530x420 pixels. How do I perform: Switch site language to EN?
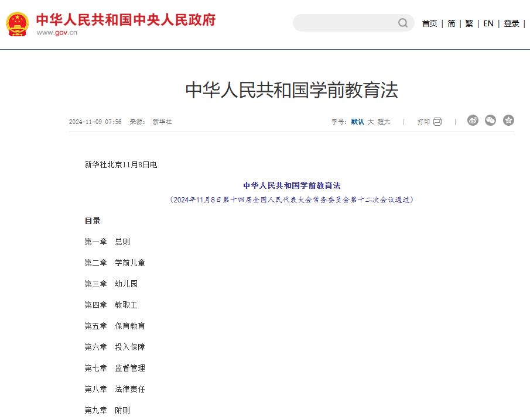488,23
